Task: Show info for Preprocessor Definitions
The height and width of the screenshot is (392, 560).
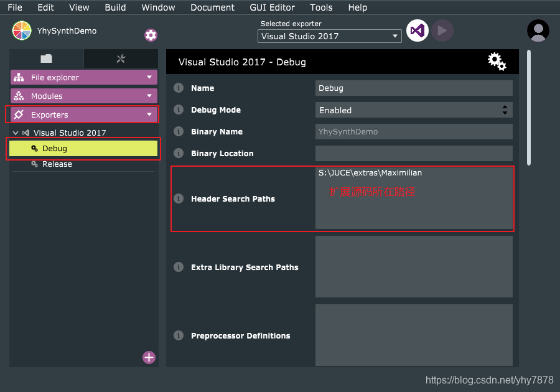Action: (x=179, y=335)
